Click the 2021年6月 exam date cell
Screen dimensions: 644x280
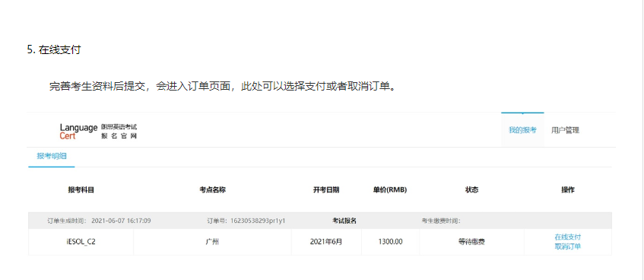coord(326,242)
